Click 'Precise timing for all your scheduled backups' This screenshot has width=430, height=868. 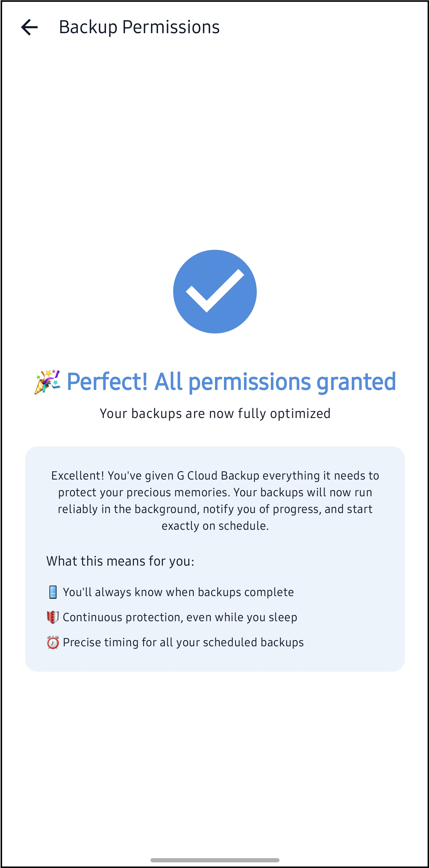183,643
